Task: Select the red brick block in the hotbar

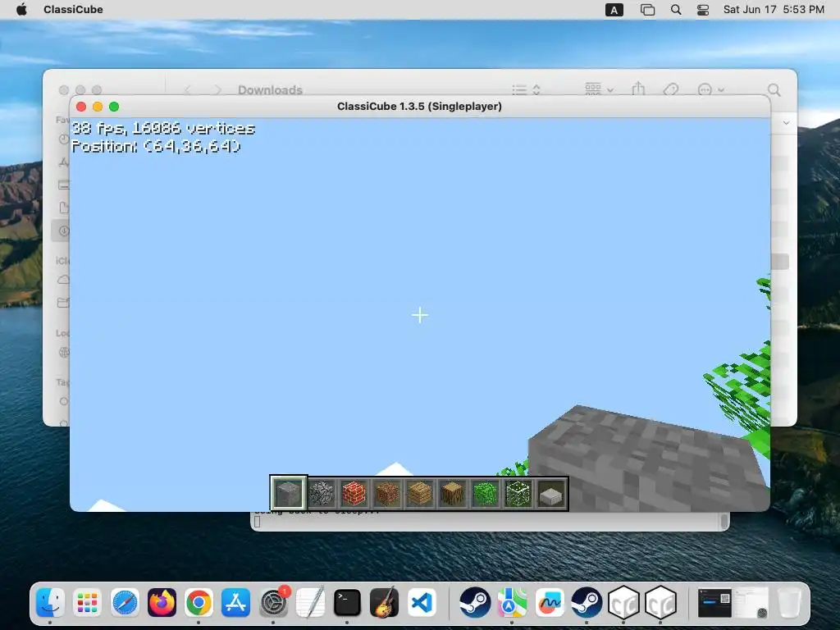Action: coord(354,493)
